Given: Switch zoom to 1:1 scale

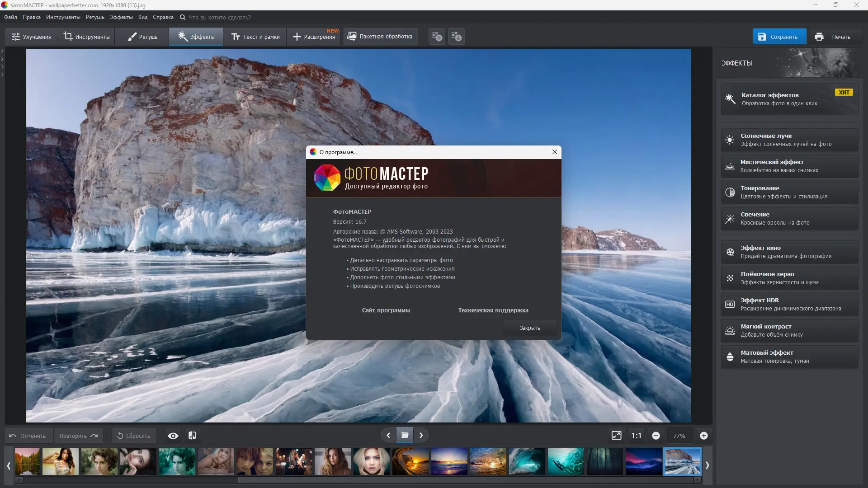Looking at the screenshot, I should click(636, 435).
